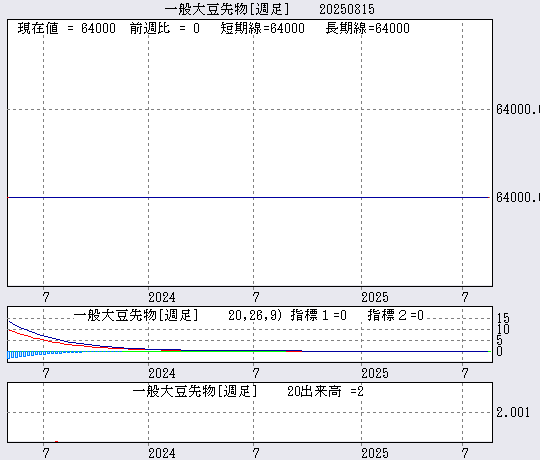540x460 pixels.
Task: Click the date 20250815 in title
Action: point(347,9)
